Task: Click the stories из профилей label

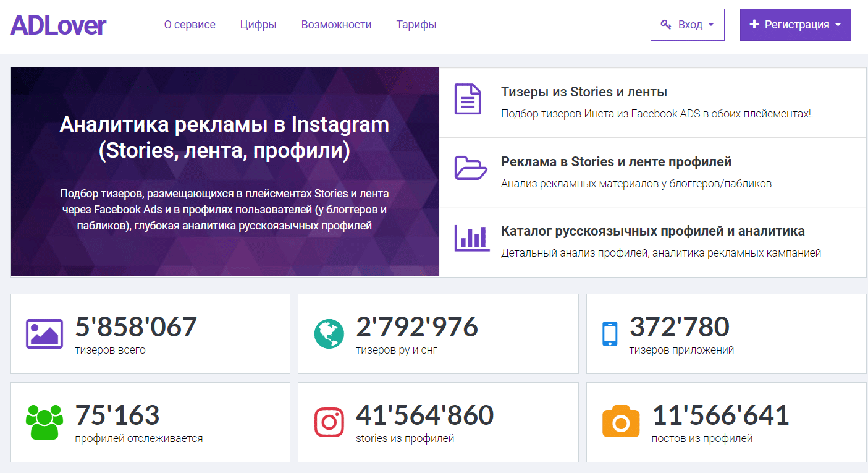Action: (405, 438)
